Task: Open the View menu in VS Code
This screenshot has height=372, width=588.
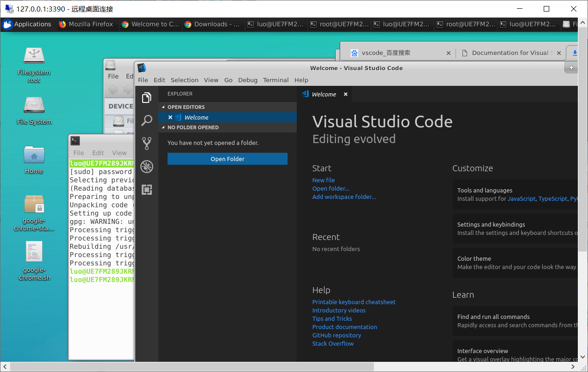Action: pos(211,80)
